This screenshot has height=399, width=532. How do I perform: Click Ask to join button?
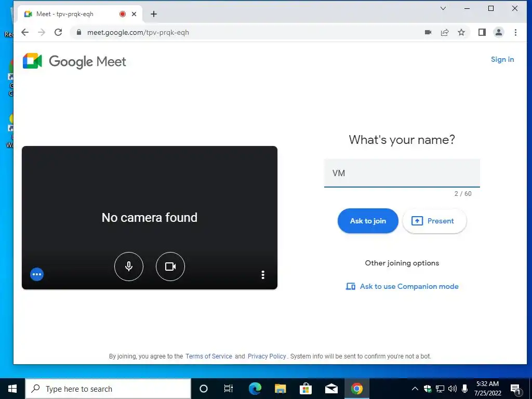[368, 221]
